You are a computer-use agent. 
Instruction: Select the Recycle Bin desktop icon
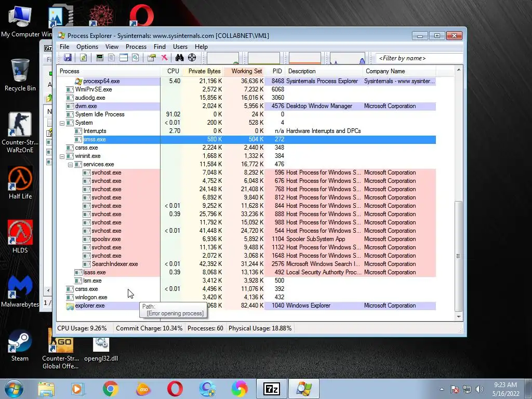20,75
